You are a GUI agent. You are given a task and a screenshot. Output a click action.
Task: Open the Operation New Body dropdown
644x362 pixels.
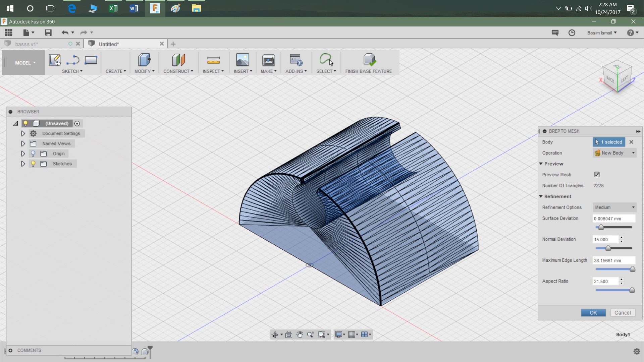tap(614, 153)
